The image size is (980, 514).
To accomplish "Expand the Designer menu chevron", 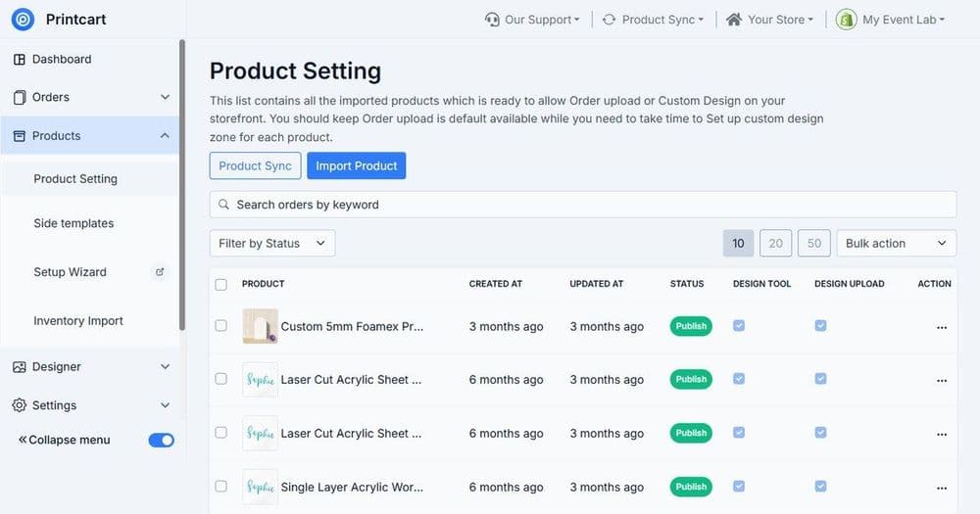I will coord(165,366).
